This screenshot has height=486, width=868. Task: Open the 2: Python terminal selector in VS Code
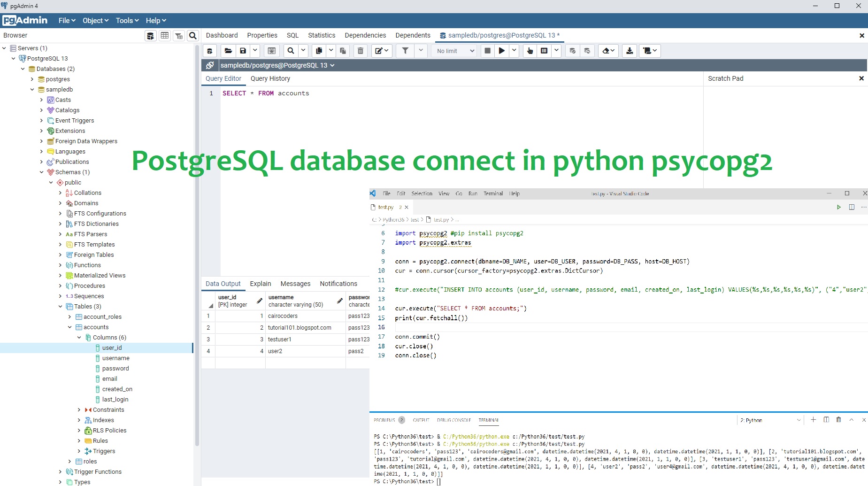pyautogui.click(x=770, y=420)
